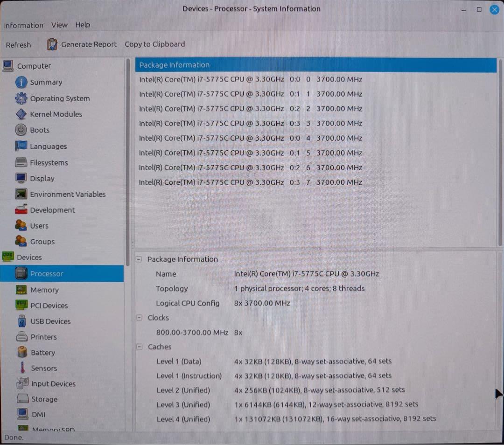
Task: Open PCI Devices from the sidebar
Action: (x=21, y=306)
